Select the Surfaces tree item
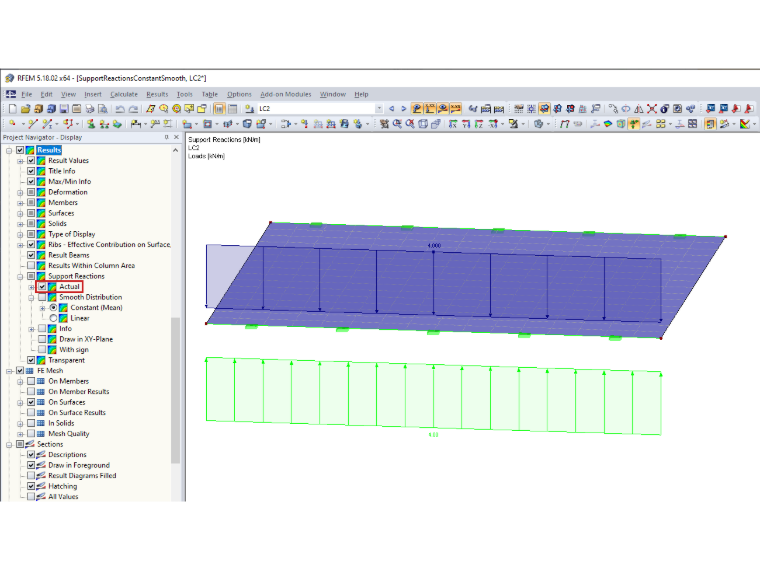Screen dimensions: 760x570 (x=61, y=213)
